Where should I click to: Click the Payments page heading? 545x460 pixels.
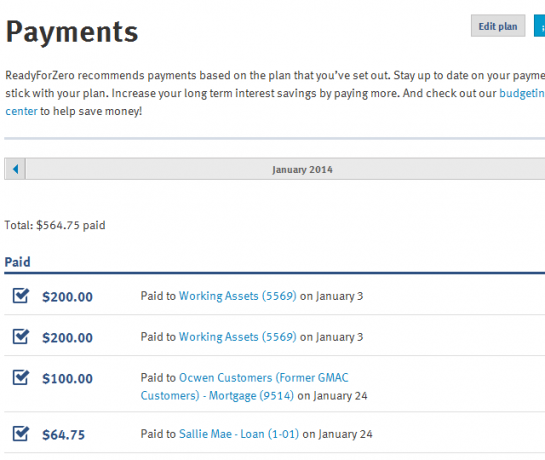click(72, 32)
